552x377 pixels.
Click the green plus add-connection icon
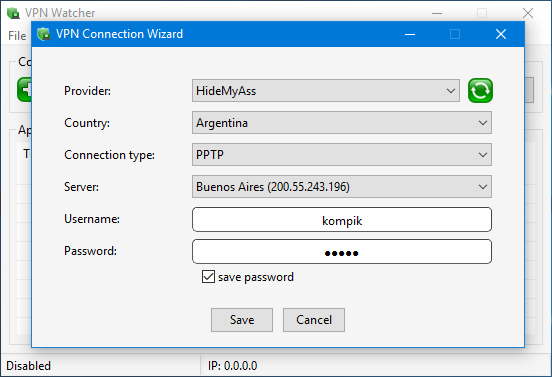point(24,90)
